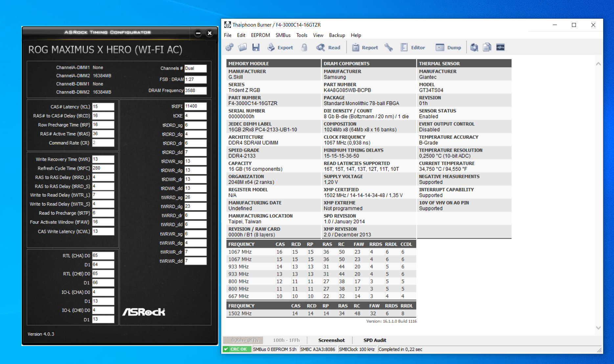Click the padlock icon in Thaiphoon toolbar
614x364 pixels.
coord(304,48)
